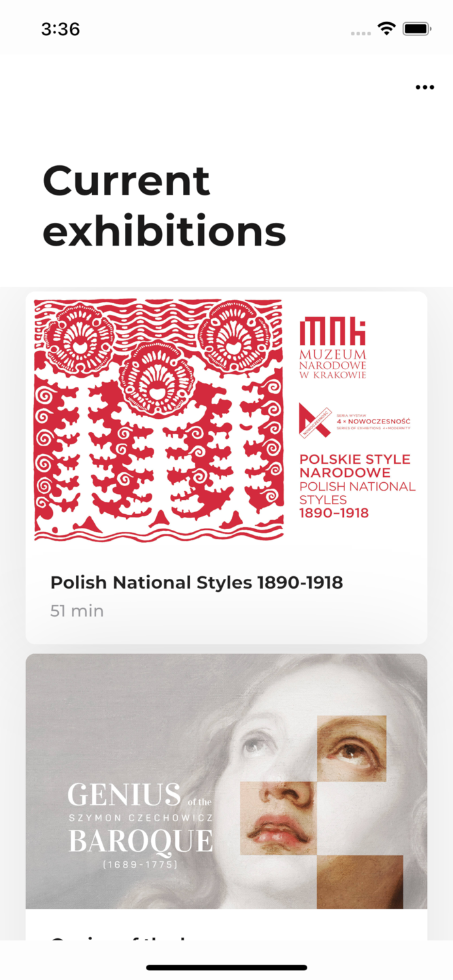Screen dimensions: 453x980
Task: Tap the home indicator bar
Action: (226, 967)
